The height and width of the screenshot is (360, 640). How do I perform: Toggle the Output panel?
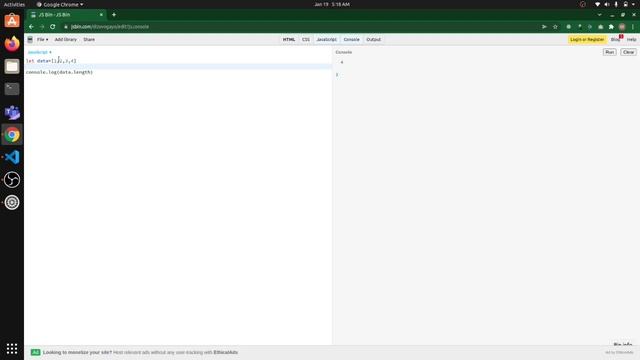(373, 40)
